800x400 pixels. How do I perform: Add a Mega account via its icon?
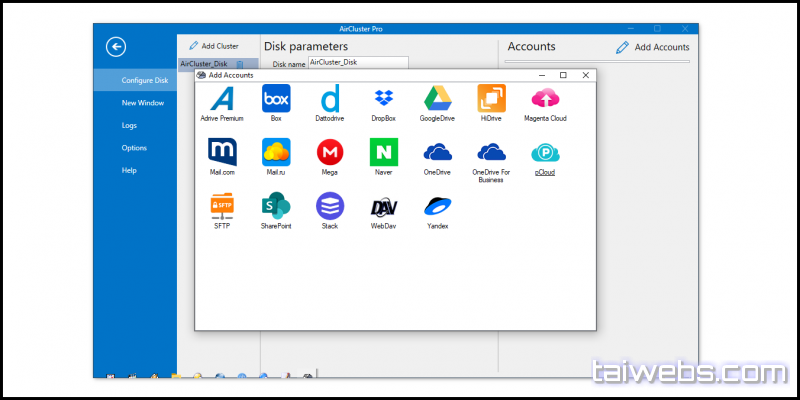click(329, 152)
